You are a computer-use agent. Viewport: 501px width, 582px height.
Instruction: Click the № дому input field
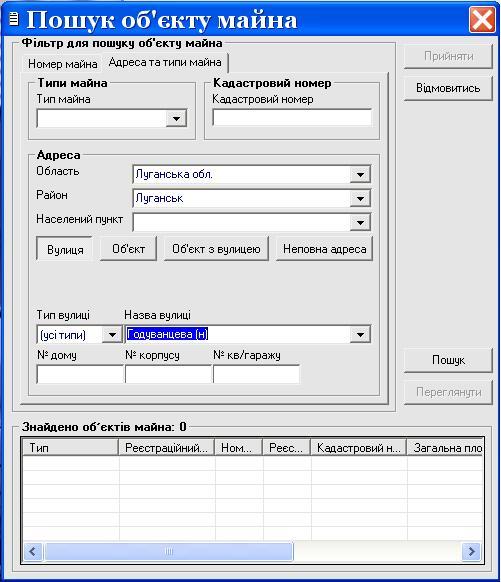click(x=80, y=374)
